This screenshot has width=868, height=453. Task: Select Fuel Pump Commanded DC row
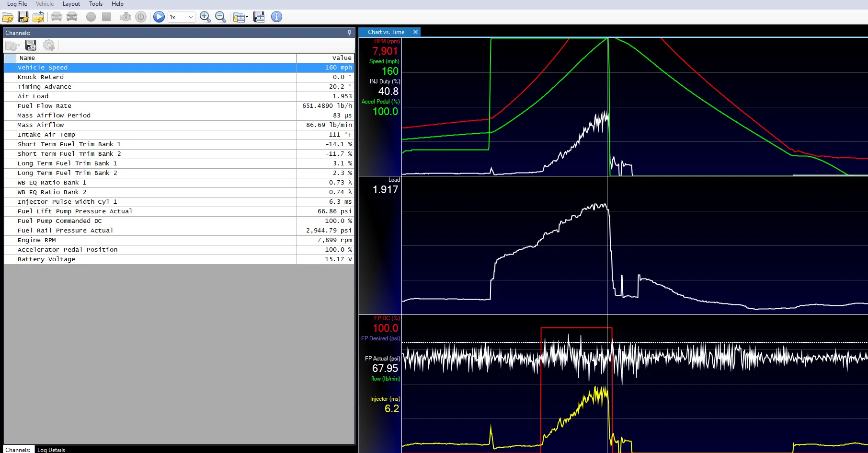point(179,221)
